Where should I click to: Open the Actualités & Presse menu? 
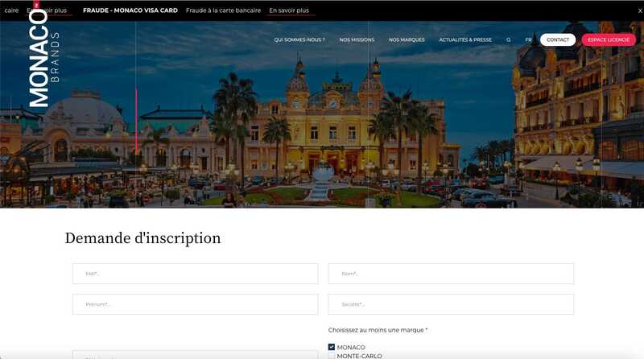point(465,39)
